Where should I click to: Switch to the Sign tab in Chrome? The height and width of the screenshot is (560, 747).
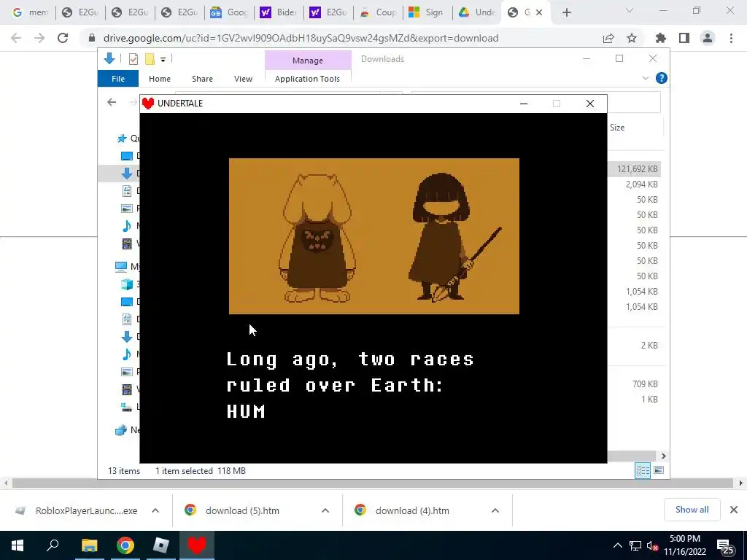click(x=427, y=12)
